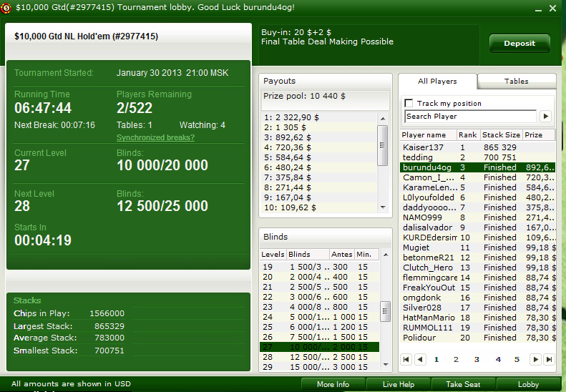Sort by Stack Size column header
The width and height of the screenshot is (566, 392).
[501, 135]
